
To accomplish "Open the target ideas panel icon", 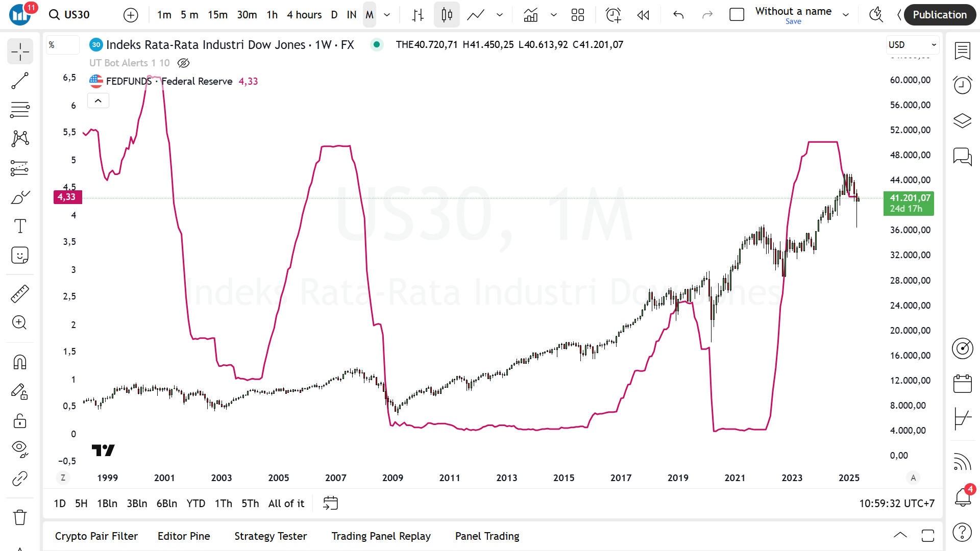I will coord(962,348).
